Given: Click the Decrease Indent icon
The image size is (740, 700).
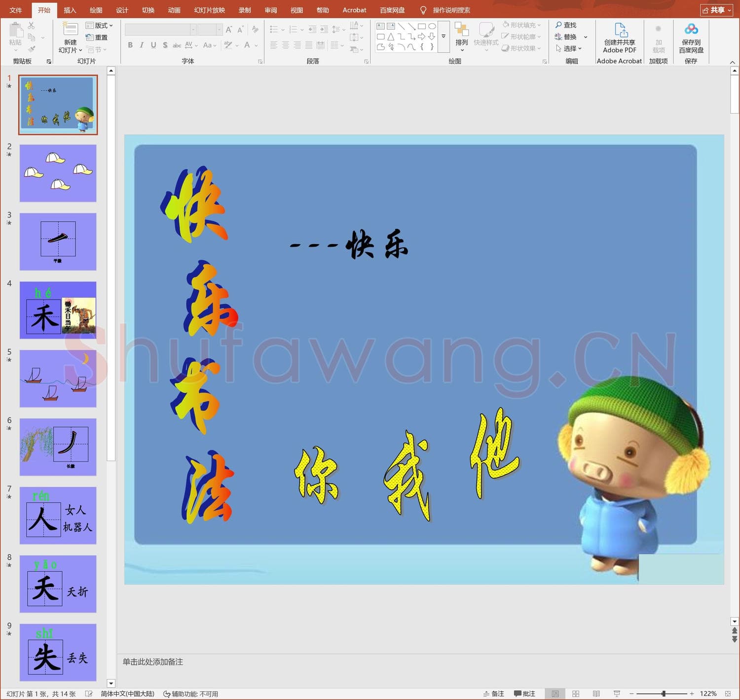Looking at the screenshot, I should [312, 30].
